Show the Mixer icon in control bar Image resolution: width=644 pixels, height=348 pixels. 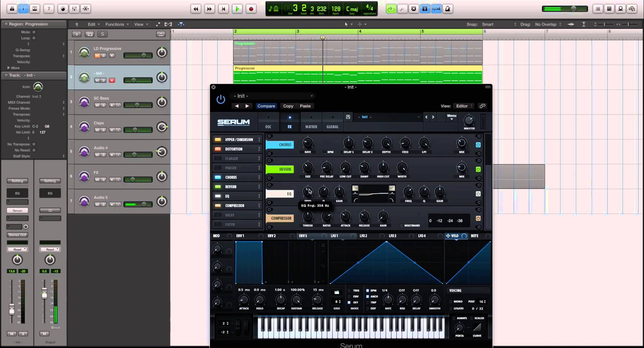tap(74, 9)
